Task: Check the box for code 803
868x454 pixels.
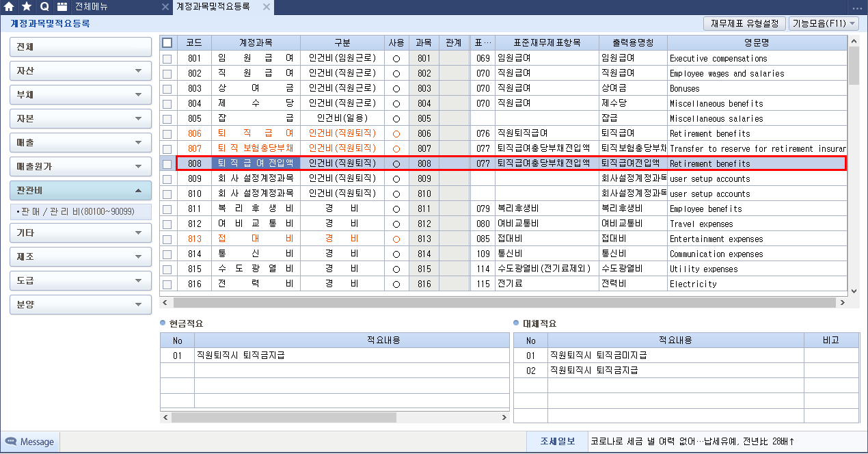Action: coord(167,89)
